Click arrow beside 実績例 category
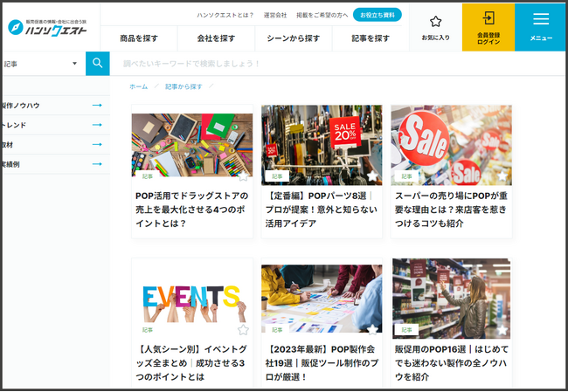The width and height of the screenshot is (568, 392). pyautogui.click(x=97, y=164)
